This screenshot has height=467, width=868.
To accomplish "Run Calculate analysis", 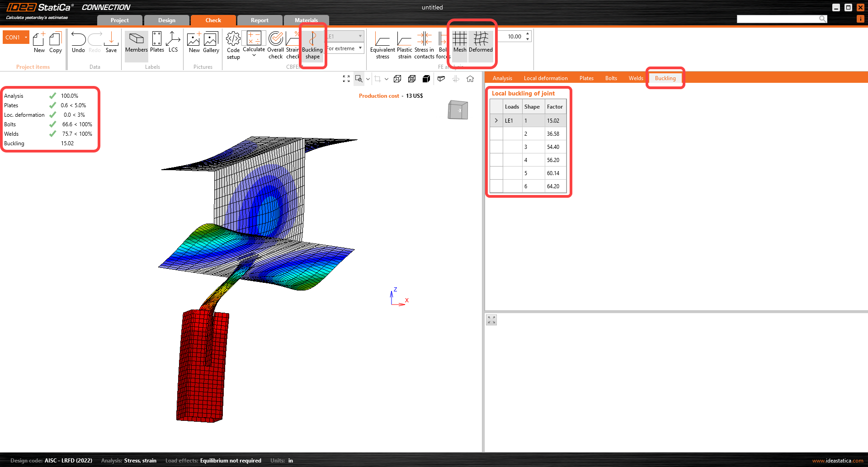I will [x=254, y=42].
